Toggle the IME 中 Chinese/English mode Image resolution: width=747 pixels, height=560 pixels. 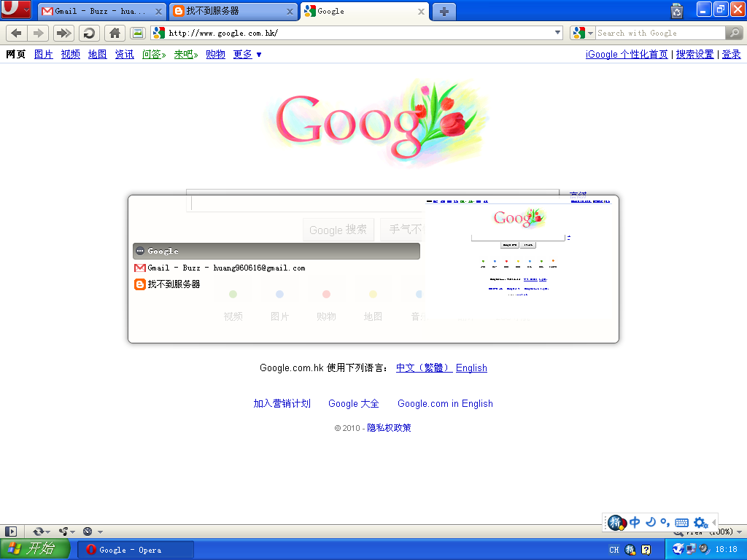(x=635, y=522)
